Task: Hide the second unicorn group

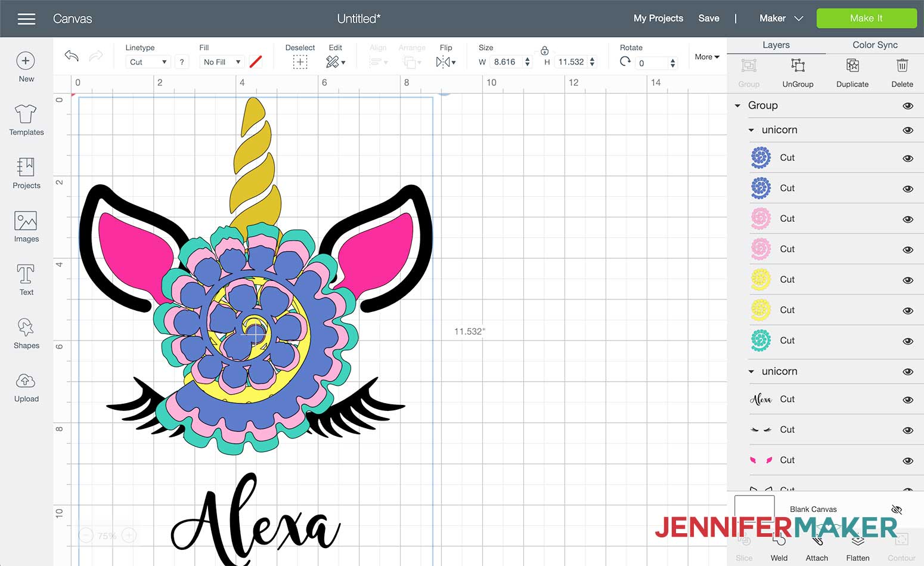Action: pos(908,372)
